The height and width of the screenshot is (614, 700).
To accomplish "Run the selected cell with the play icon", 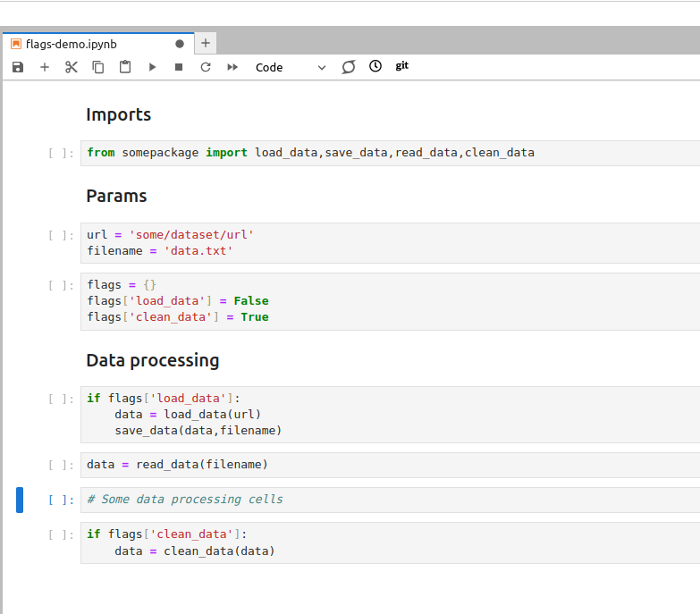I will pyautogui.click(x=152, y=67).
